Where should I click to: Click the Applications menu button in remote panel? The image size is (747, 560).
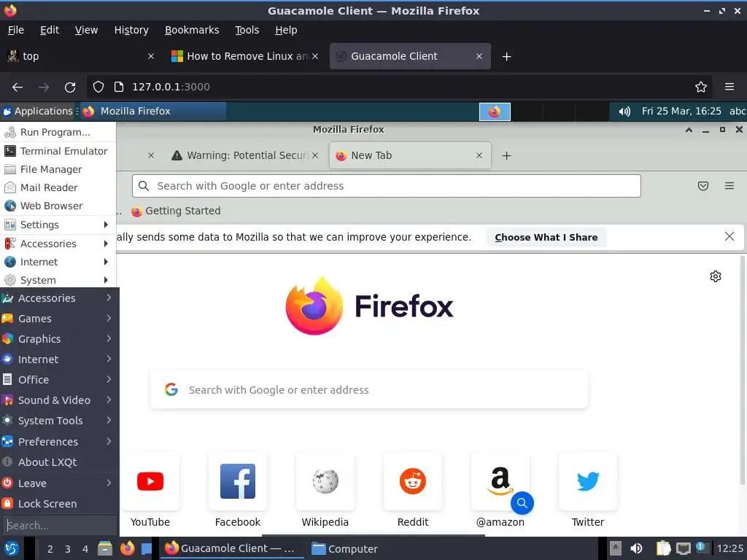[x=38, y=111]
